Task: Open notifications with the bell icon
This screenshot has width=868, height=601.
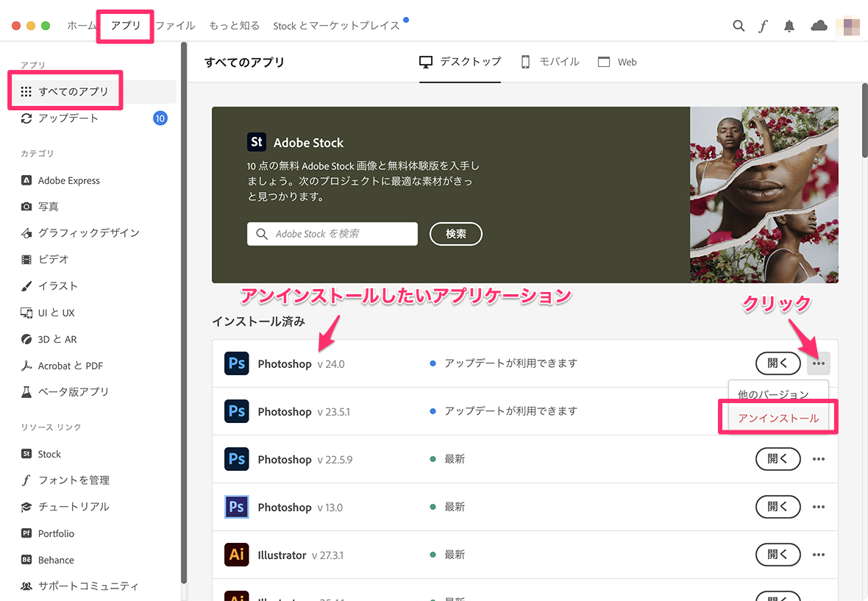Action: click(788, 25)
